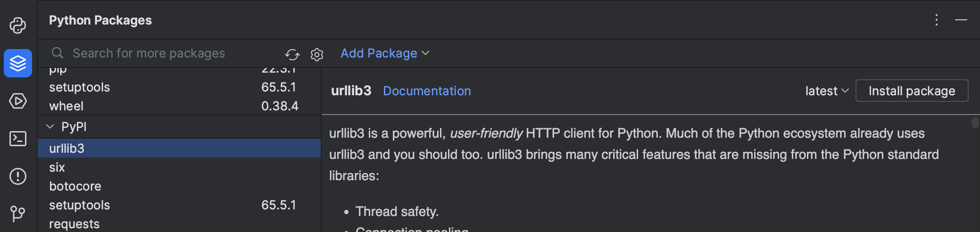Open the latest version dropdown
Viewport: 980px width, 232px height.
[827, 91]
